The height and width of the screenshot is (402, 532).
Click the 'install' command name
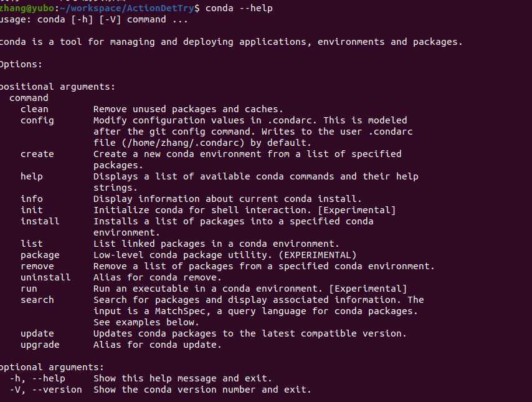(40, 221)
